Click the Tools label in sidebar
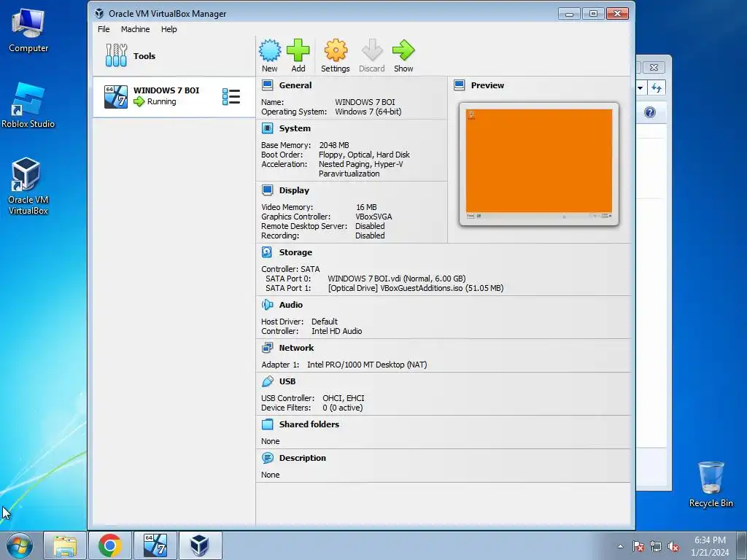The height and width of the screenshot is (560, 747). (x=144, y=55)
